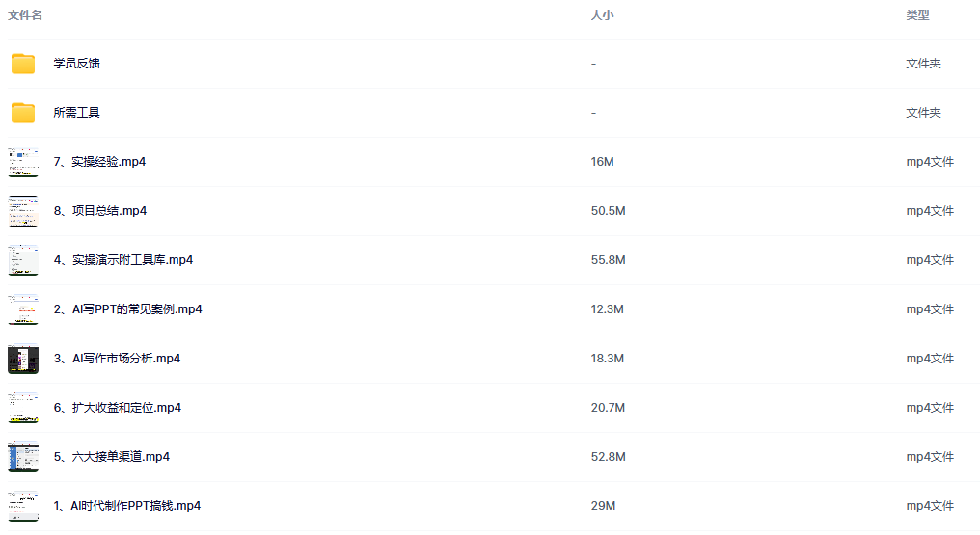Image resolution: width=980 pixels, height=535 pixels.
Task: Sort list by 类型 column header
Action: (917, 15)
